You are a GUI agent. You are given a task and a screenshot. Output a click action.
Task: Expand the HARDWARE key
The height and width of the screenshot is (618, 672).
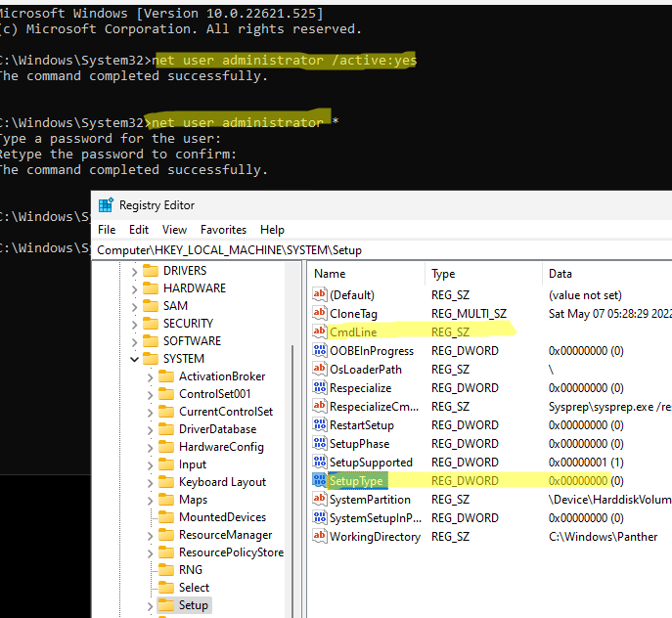click(x=134, y=289)
